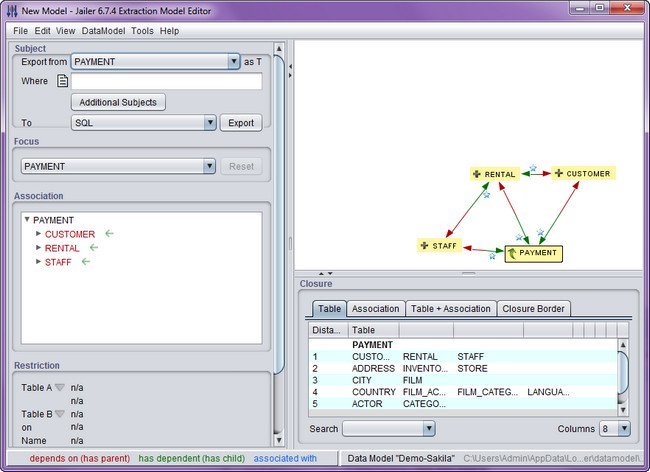Viewport: 650px width, 472px height.
Task: Select CUSTOMER in association tree
Action: tap(70, 234)
